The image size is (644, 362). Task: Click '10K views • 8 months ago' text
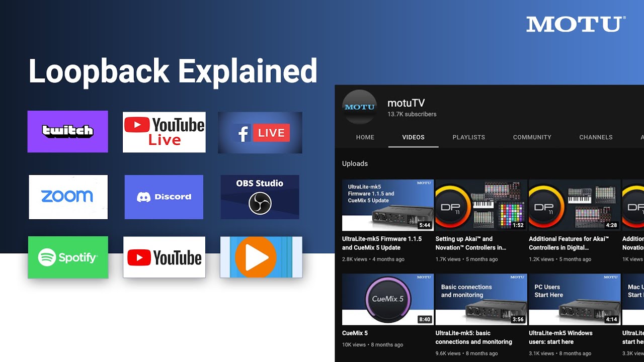tap(372, 345)
